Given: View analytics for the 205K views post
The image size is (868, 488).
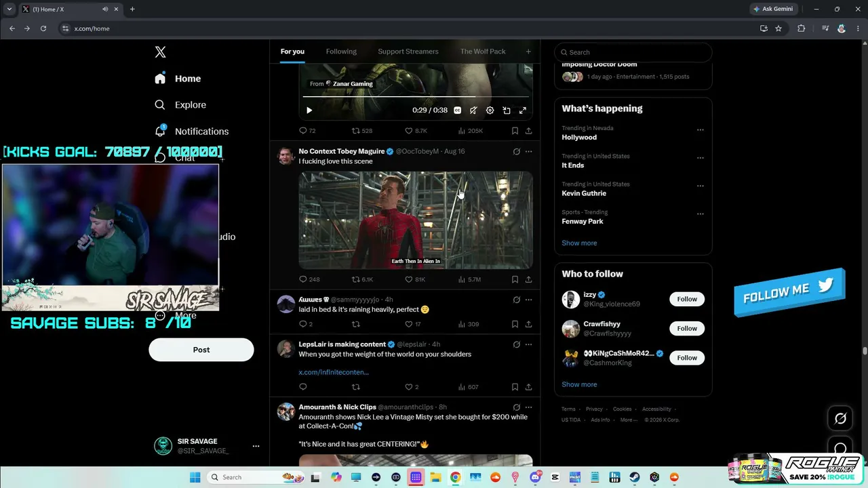Looking at the screenshot, I should click(470, 131).
